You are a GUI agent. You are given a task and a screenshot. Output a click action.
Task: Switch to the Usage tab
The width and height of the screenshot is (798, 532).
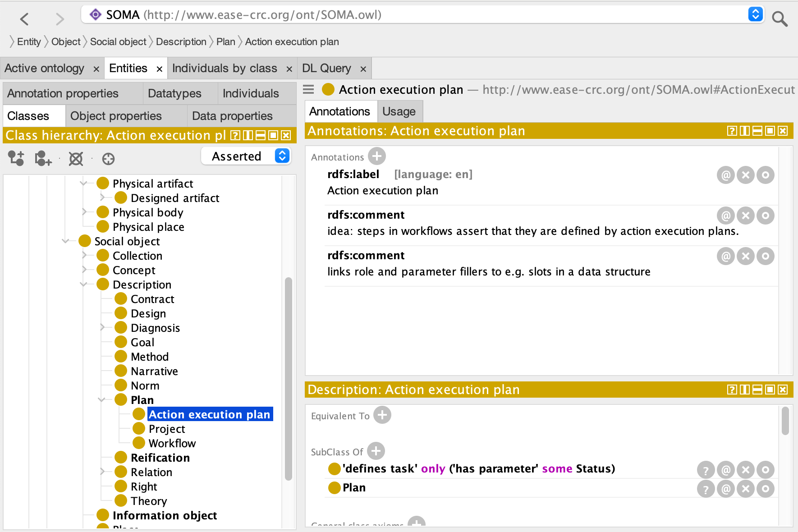399,111
